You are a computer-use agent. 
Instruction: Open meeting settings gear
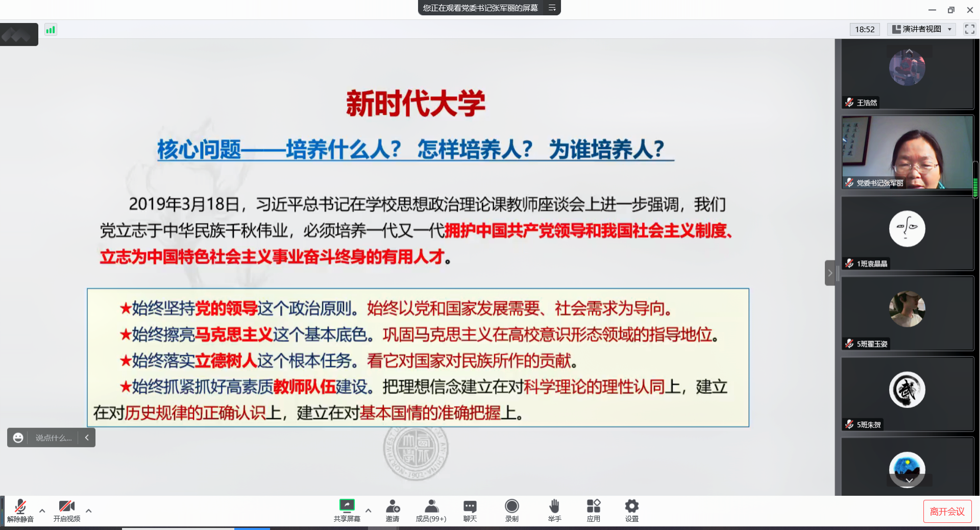coord(631,506)
